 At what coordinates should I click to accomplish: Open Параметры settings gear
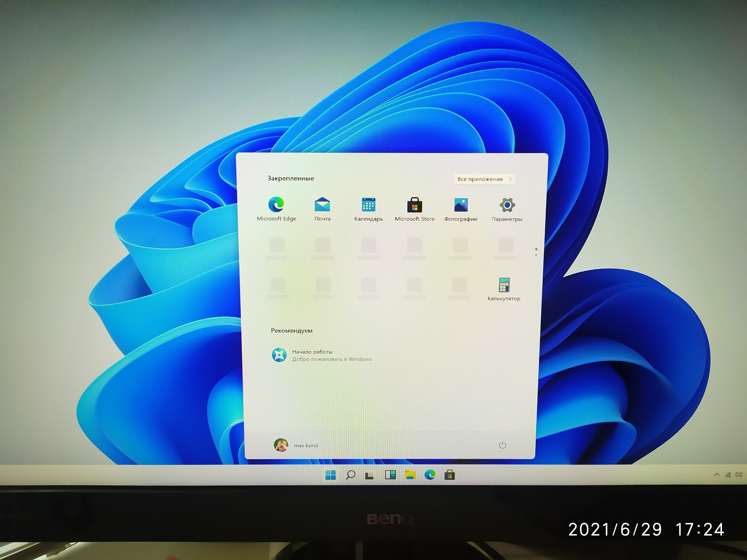pyautogui.click(x=507, y=205)
